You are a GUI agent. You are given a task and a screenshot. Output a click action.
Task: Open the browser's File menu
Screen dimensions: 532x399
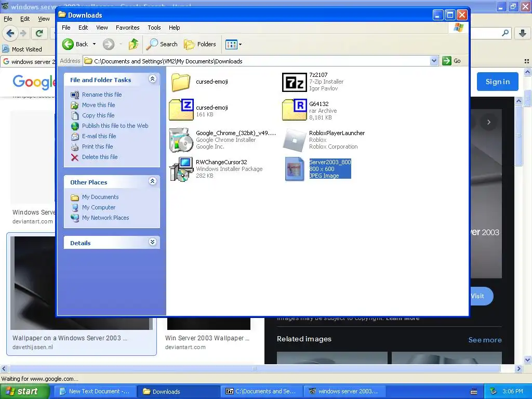coord(8,19)
